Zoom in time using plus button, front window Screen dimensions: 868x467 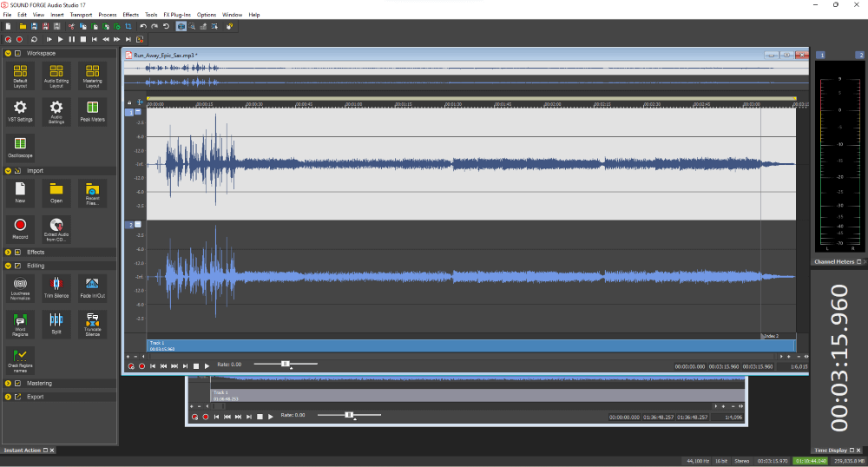tap(789, 357)
